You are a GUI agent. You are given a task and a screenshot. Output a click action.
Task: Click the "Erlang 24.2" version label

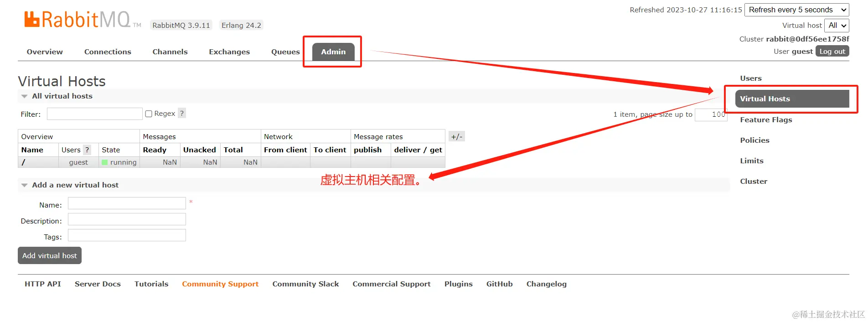pos(241,25)
